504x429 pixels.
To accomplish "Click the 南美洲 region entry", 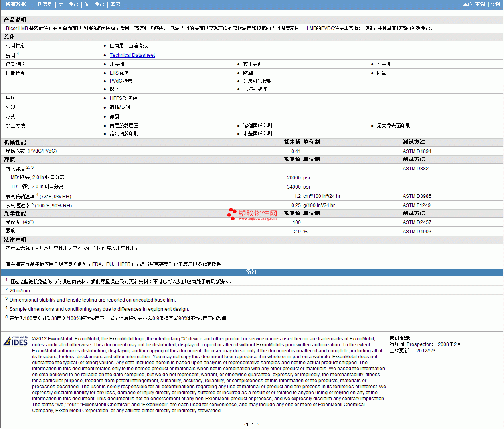I will 384,64.
